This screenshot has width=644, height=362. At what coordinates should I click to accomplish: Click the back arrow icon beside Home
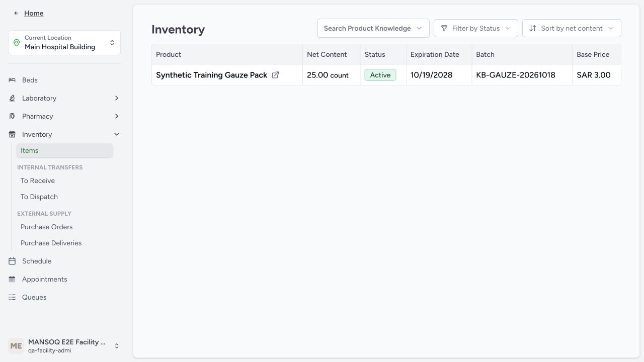pos(16,13)
